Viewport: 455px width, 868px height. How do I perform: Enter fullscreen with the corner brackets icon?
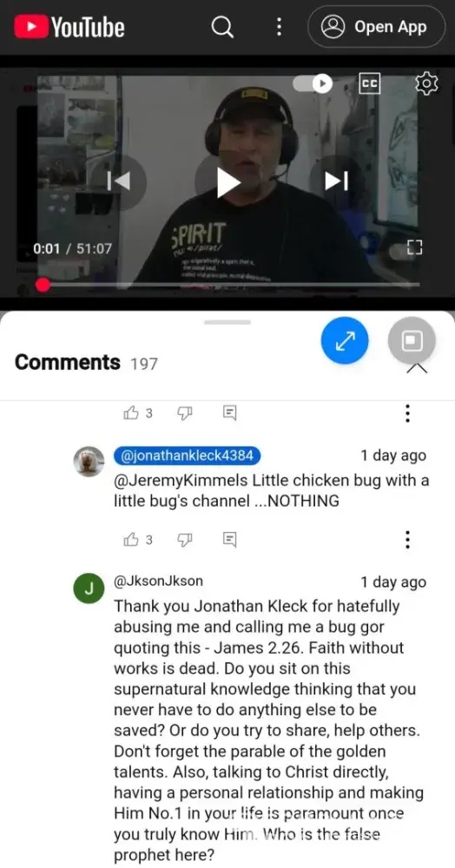pyautogui.click(x=414, y=247)
